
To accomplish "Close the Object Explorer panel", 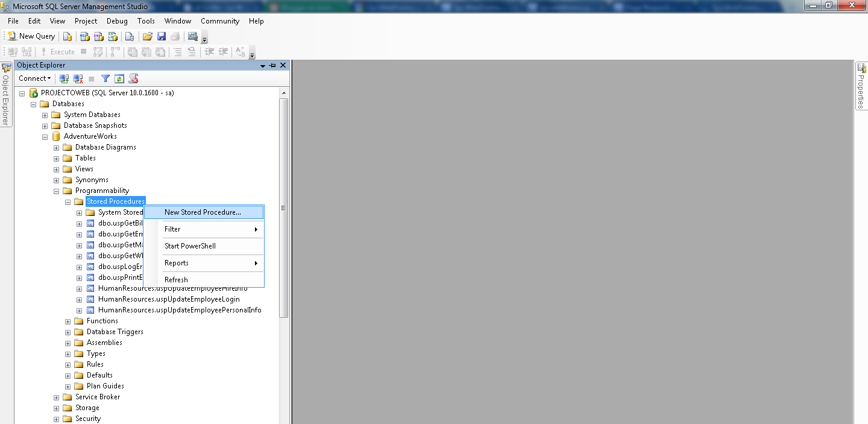I will (x=283, y=65).
